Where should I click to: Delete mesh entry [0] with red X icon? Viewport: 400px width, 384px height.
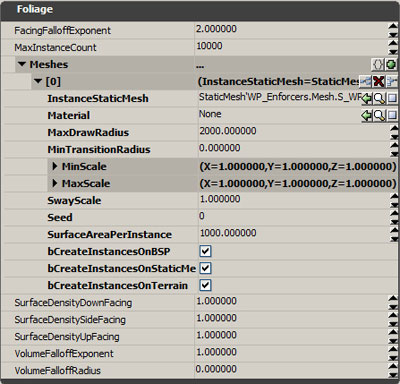tap(379, 81)
